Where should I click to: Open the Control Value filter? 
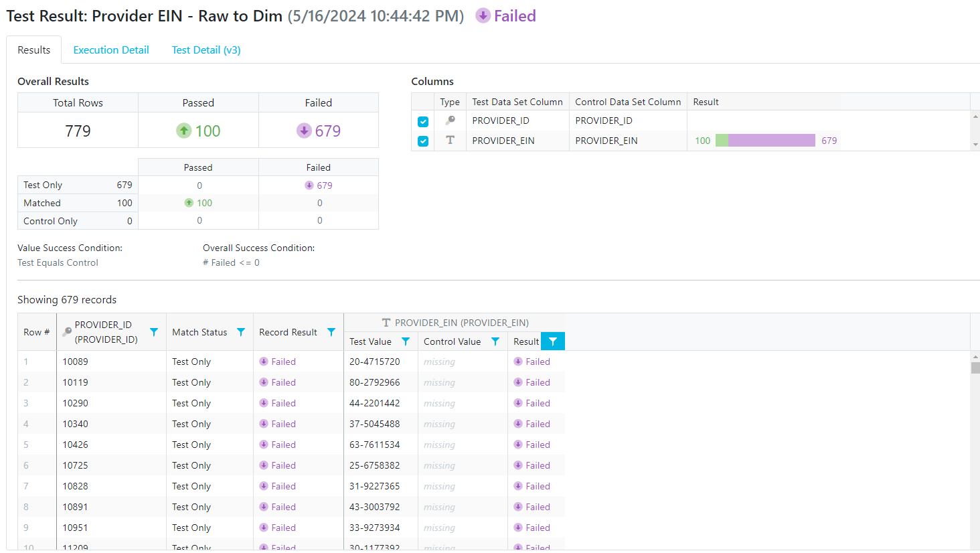(x=495, y=341)
